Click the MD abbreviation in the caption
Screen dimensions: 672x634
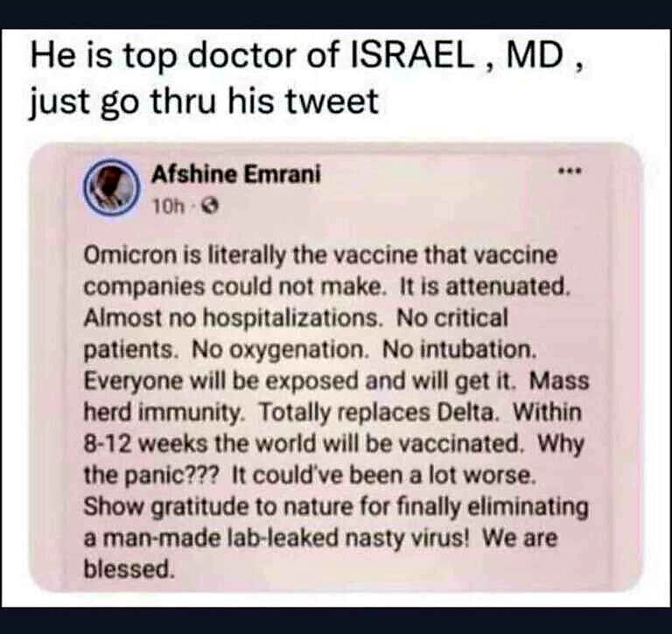point(535,56)
